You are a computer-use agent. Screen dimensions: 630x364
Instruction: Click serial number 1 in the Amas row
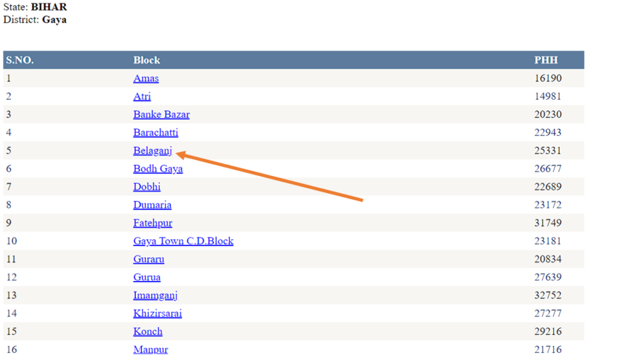9,78
